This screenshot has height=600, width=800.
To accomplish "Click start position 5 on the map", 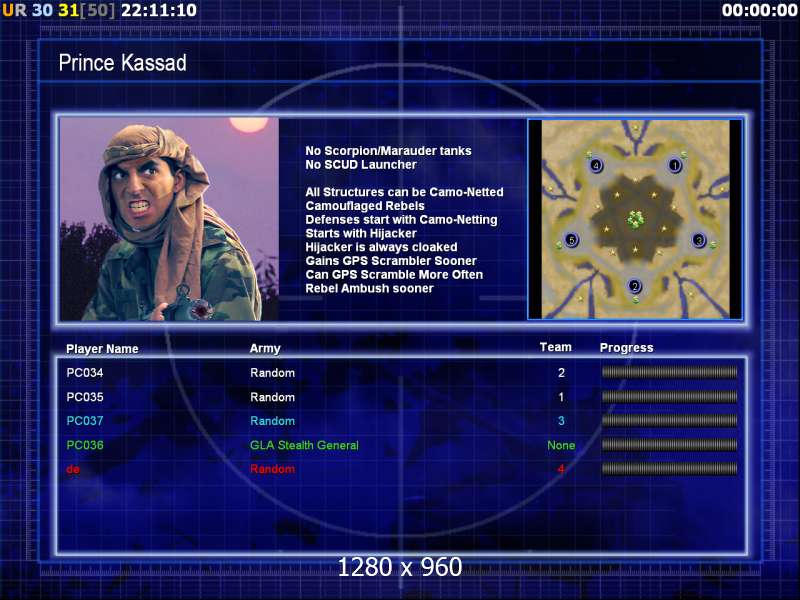I will pyautogui.click(x=571, y=239).
